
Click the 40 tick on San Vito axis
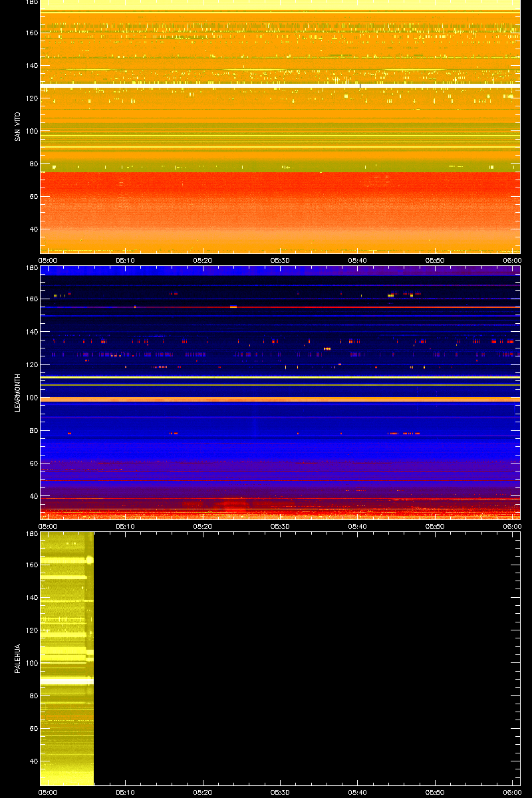(x=33, y=229)
